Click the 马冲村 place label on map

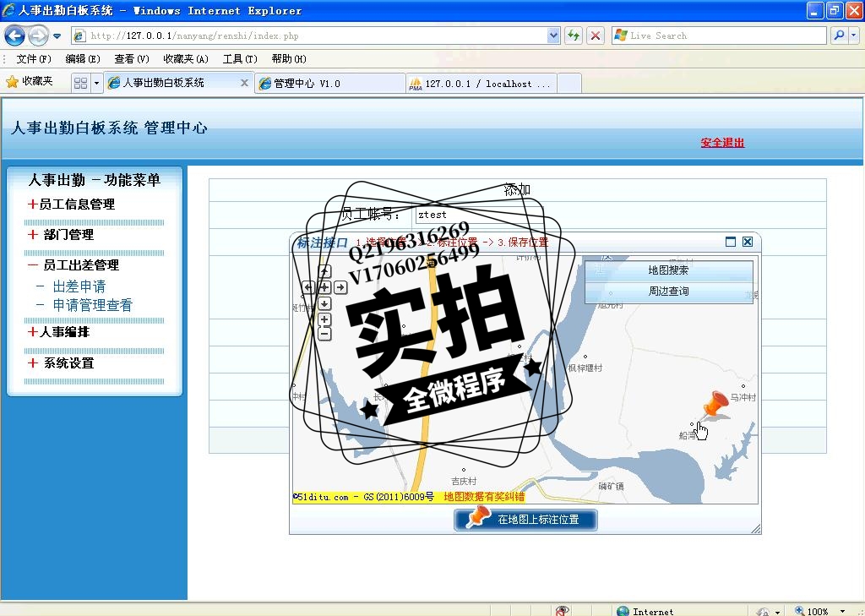tap(743, 397)
